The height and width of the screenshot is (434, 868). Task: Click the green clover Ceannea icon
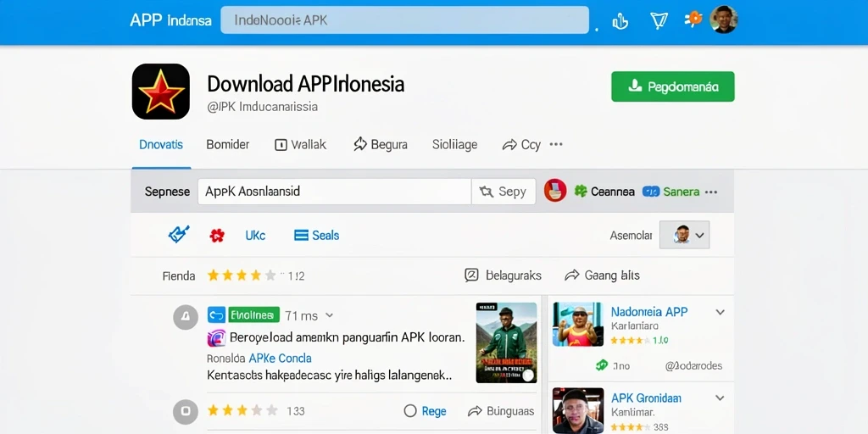pyautogui.click(x=581, y=192)
